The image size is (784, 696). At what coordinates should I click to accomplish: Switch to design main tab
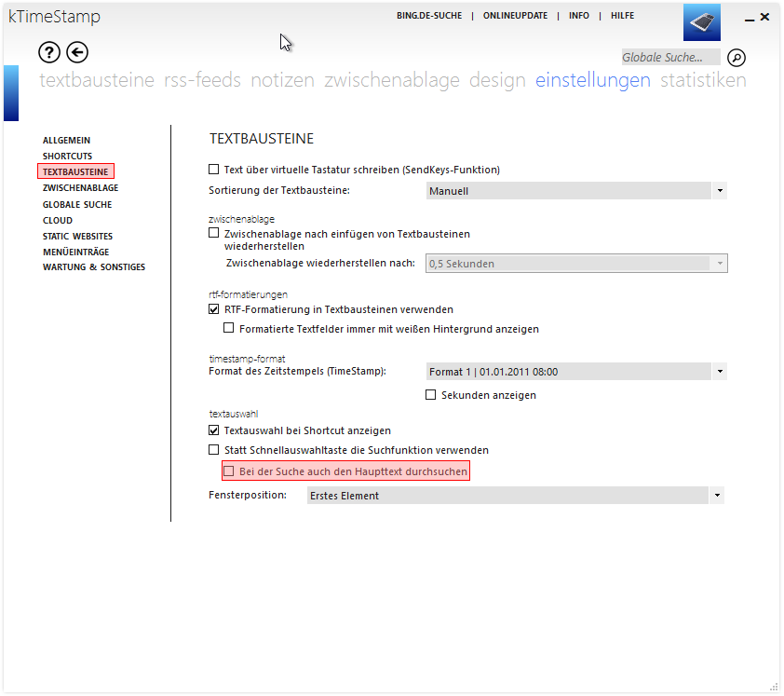tap(497, 80)
